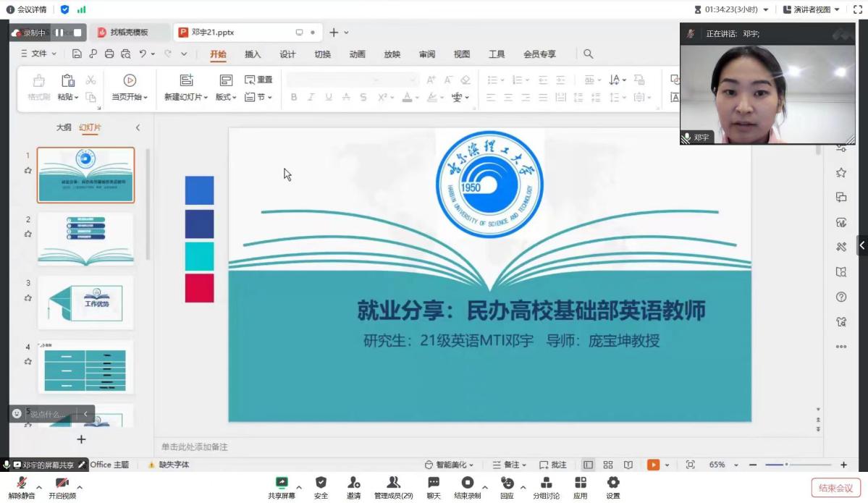
Task: Toggle 开启视频 camera on
Action: 62,483
